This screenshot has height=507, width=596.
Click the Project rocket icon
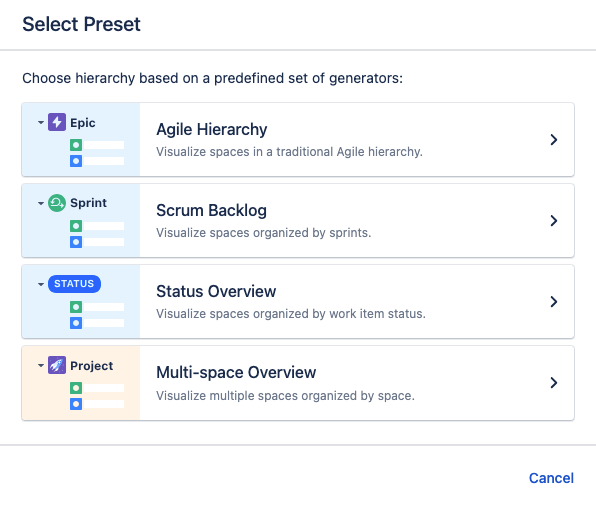tap(57, 365)
